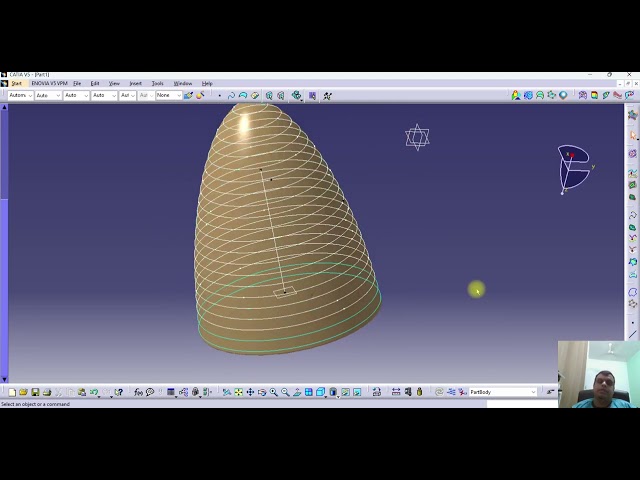
Task: Select the star-shaped sketch in the viewport
Action: coord(417,137)
